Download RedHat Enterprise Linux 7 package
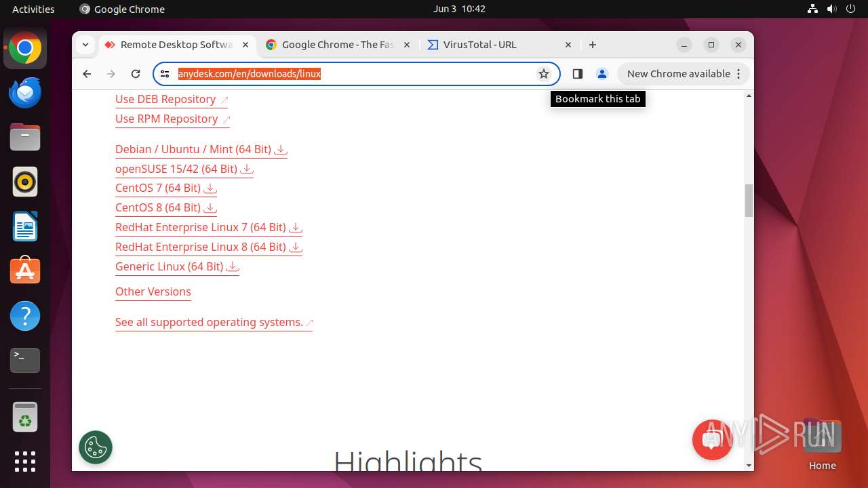Viewport: 868px width, 488px height. tap(209, 228)
